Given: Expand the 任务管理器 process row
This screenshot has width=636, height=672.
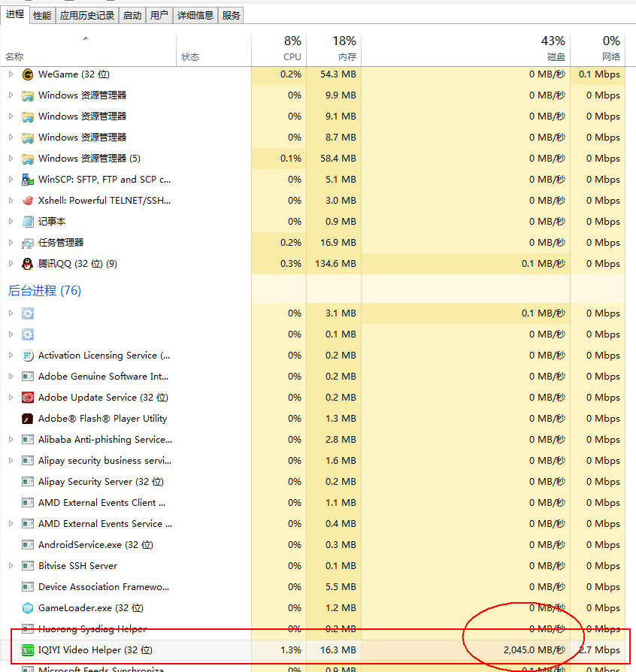Looking at the screenshot, I should [11, 242].
